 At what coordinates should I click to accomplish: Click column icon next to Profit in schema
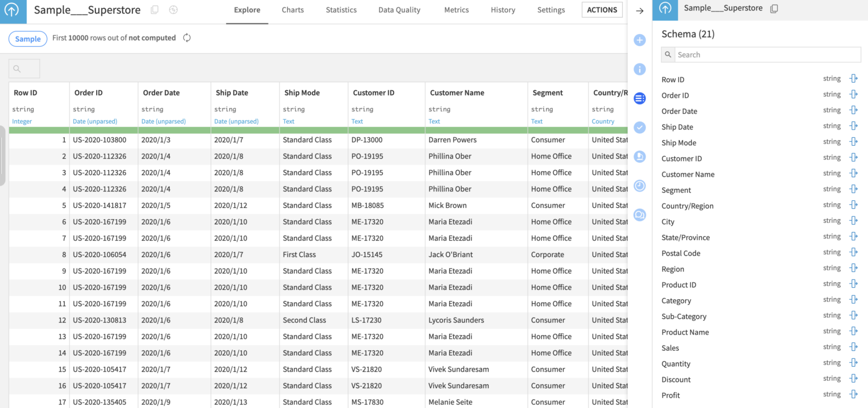[x=854, y=394]
